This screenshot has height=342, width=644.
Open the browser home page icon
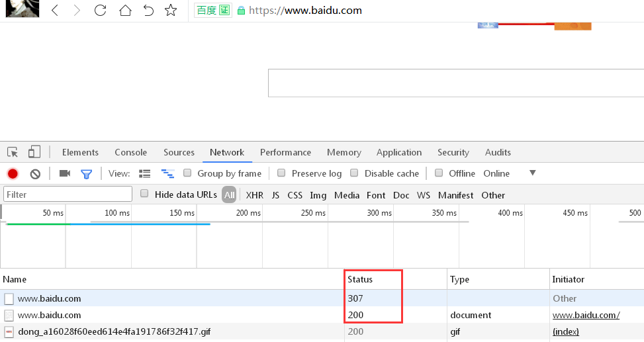point(125,10)
